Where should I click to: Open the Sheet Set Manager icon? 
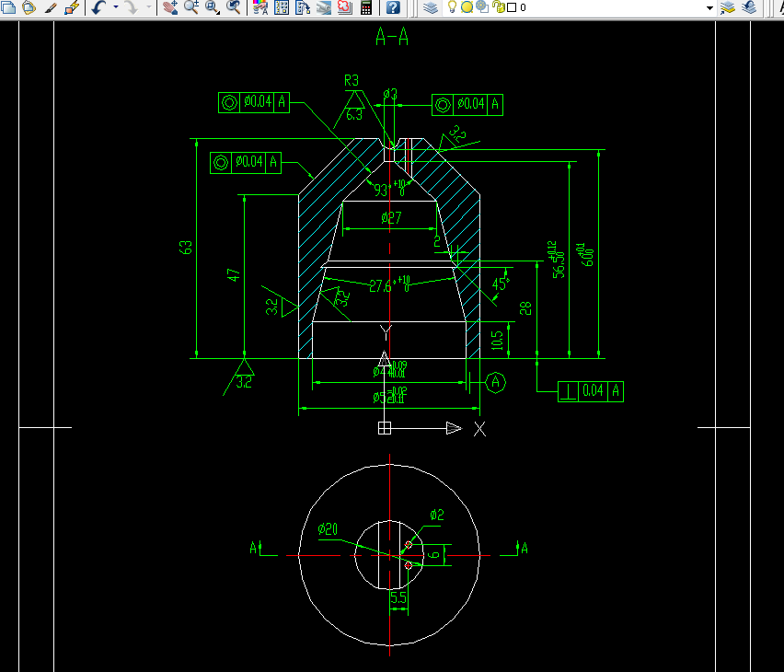[324, 7]
